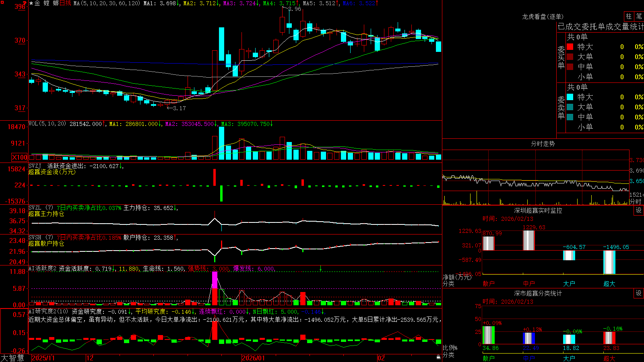
Task: Click the SVZL indicator label
Action: 35,208
